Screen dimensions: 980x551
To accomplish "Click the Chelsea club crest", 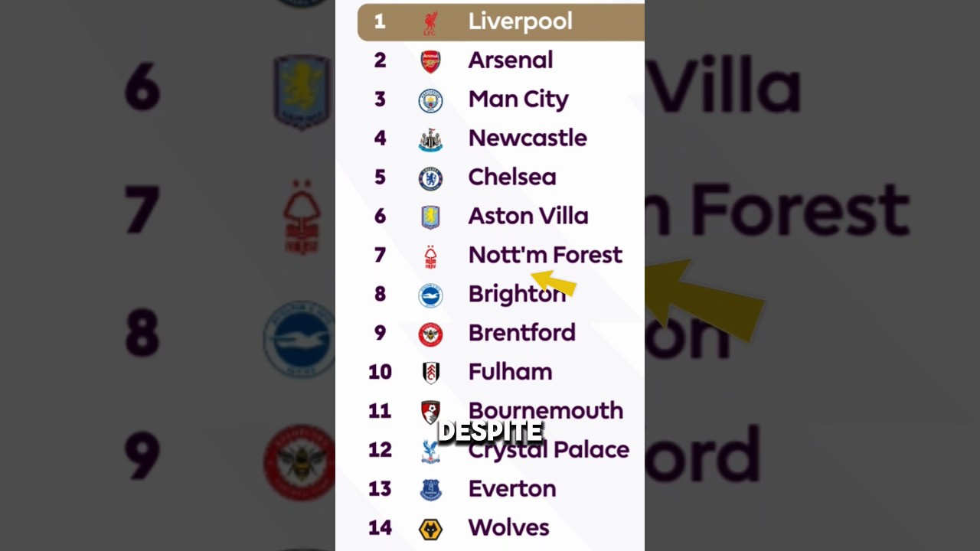I will point(430,178).
